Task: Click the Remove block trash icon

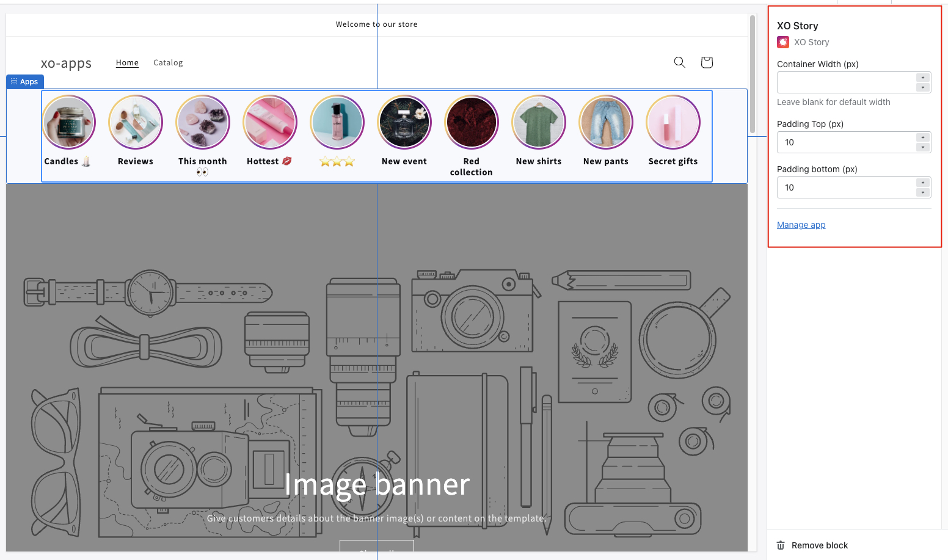Action: [781, 545]
